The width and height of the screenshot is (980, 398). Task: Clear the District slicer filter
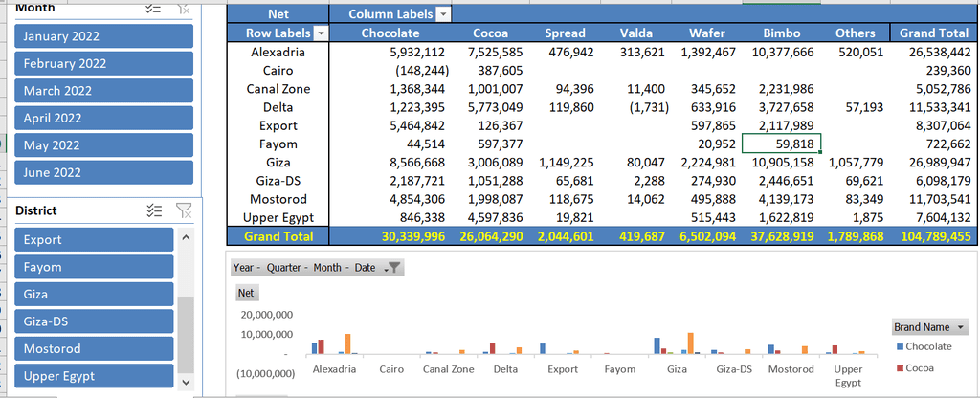[185, 210]
